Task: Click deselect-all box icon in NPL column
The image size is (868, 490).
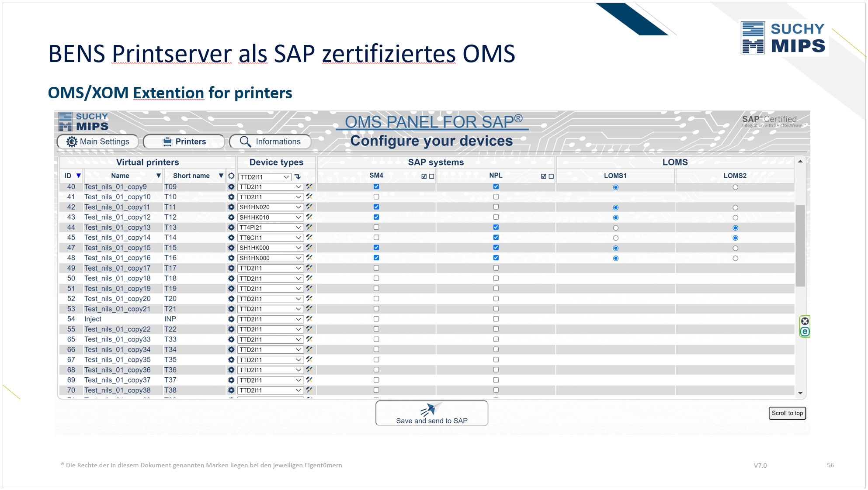Action: (551, 176)
